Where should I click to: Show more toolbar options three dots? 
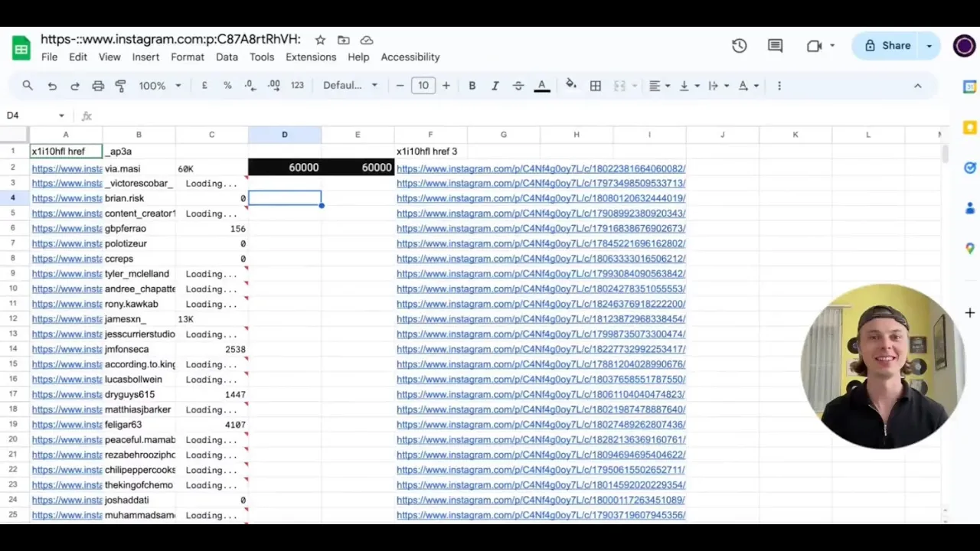click(779, 86)
